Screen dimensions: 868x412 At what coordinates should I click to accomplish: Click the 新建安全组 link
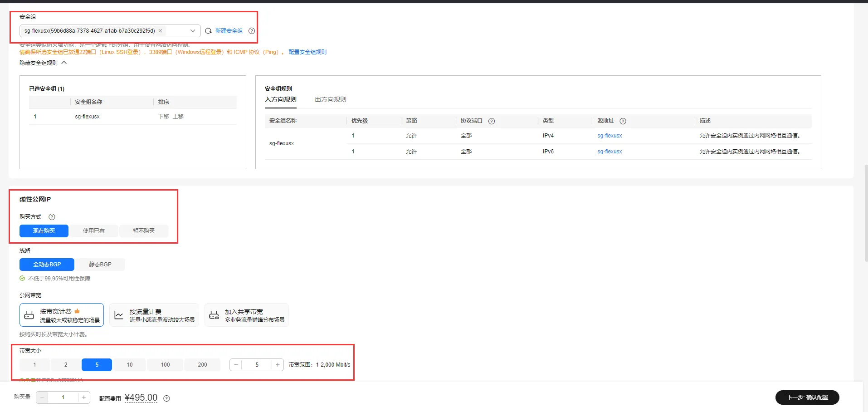(x=229, y=31)
